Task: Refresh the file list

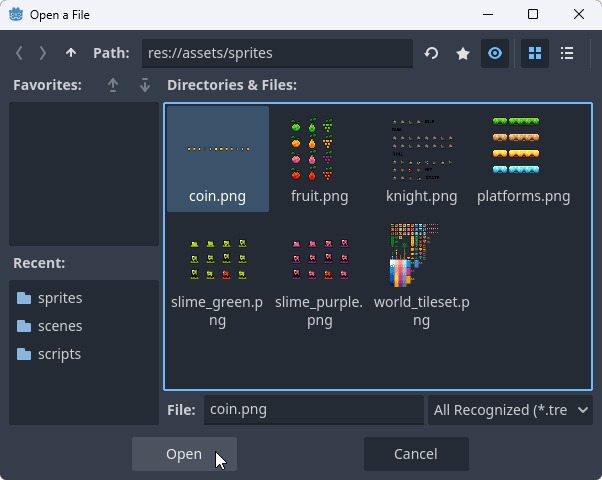Action: click(431, 53)
